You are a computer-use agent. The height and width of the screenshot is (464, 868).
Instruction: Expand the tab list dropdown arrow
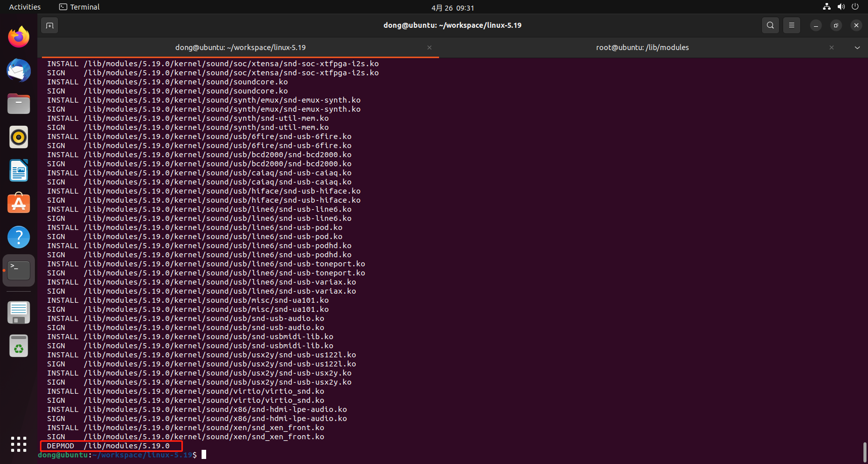tap(857, 48)
